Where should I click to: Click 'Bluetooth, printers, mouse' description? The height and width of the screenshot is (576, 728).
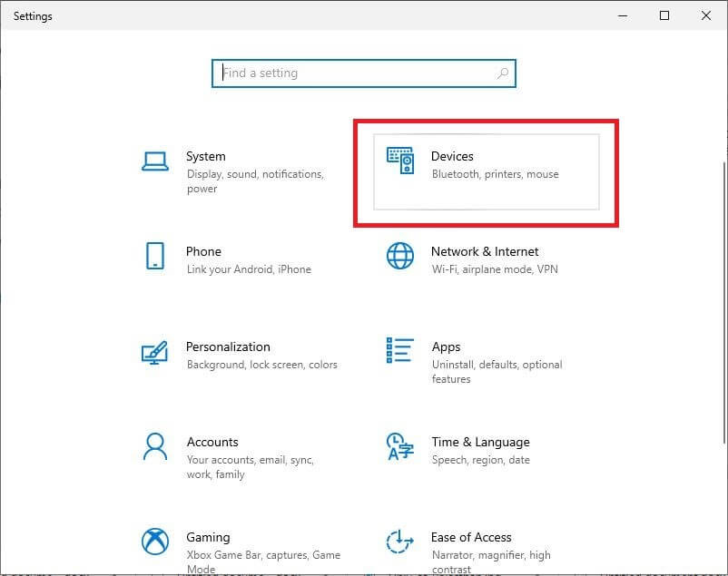[x=496, y=174]
